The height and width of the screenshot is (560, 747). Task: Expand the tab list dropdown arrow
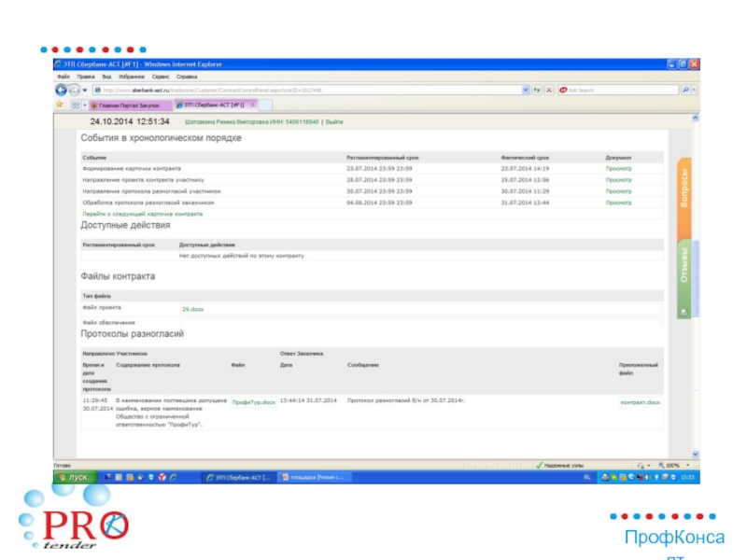[85, 105]
